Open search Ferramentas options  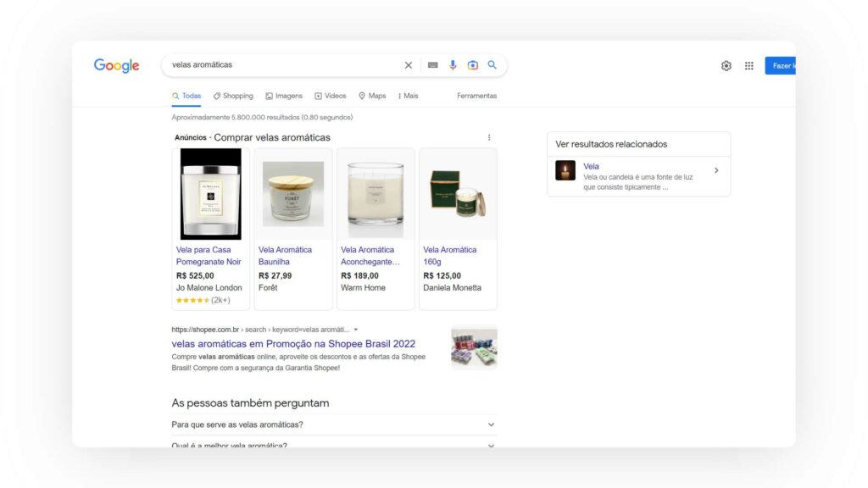476,95
